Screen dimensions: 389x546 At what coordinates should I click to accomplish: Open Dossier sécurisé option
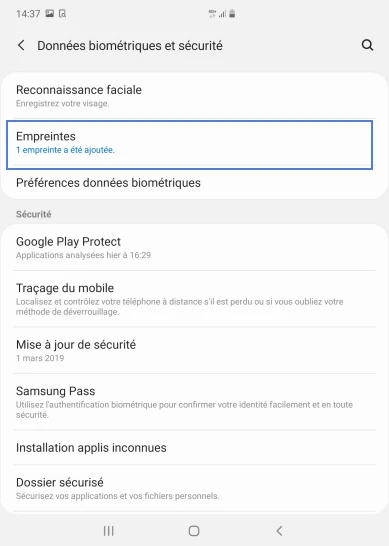tap(194, 488)
